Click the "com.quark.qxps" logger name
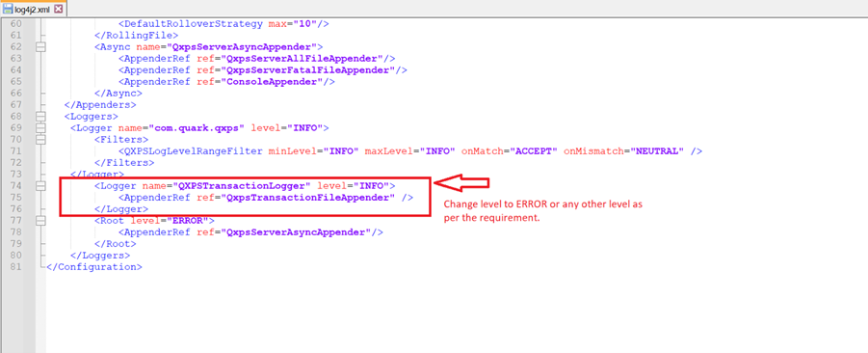The image size is (868, 353). click(197, 128)
